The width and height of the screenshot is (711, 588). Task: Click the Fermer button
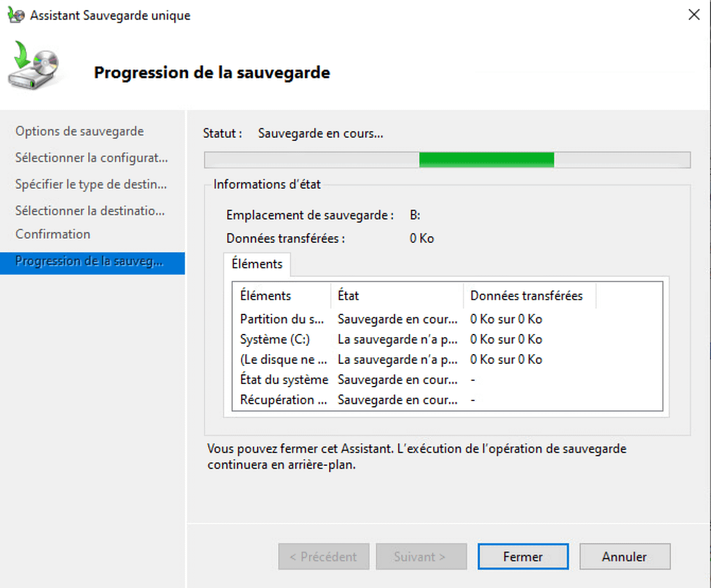[x=523, y=557]
